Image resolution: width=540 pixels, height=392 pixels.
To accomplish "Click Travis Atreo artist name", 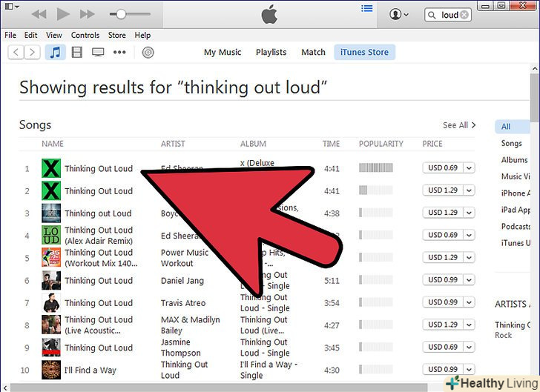I will point(183,303).
